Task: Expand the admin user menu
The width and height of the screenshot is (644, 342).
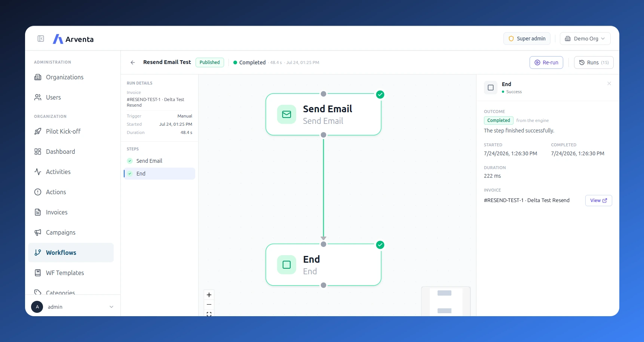Action: click(x=73, y=307)
